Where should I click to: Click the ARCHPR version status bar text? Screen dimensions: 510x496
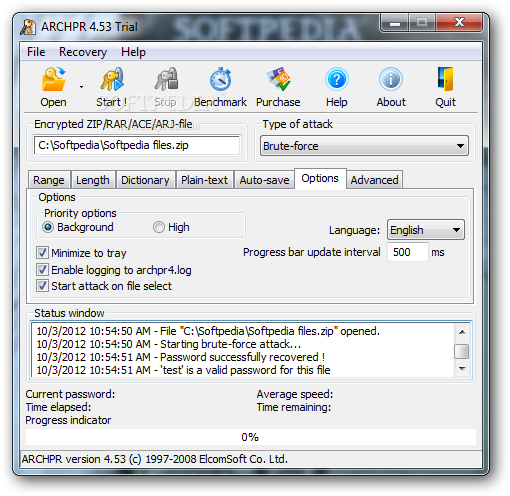[x=155, y=459]
